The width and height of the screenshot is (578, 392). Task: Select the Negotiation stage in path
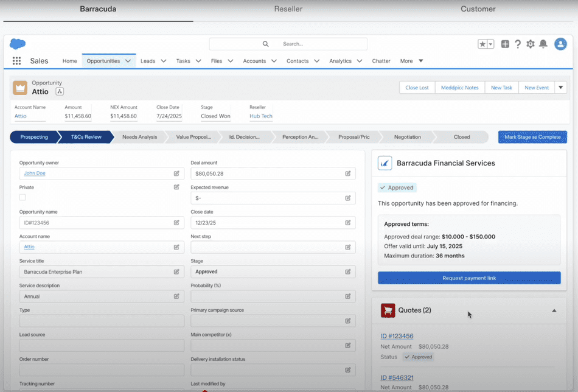point(407,137)
